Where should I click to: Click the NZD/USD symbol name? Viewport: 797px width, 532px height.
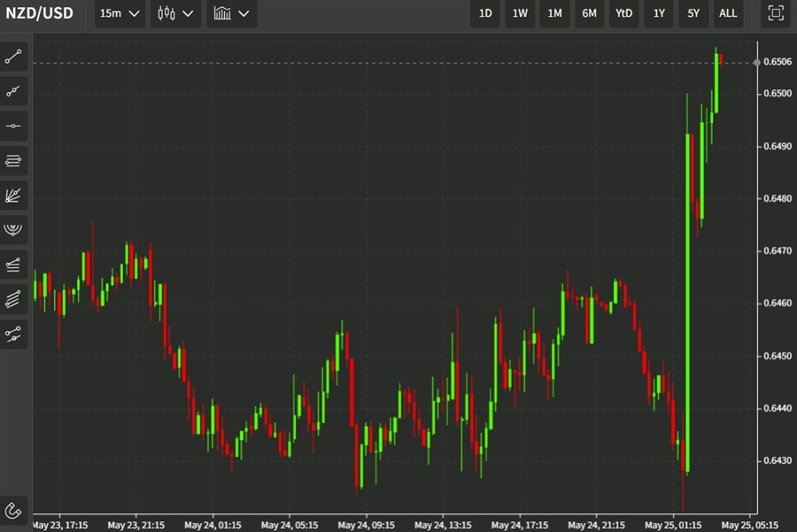pyautogui.click(x=40, y=13)
